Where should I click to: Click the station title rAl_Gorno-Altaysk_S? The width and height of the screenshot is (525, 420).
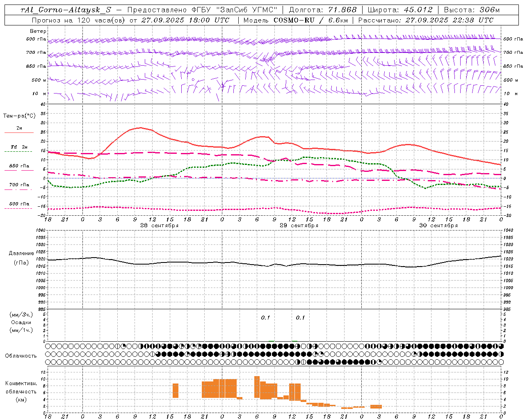coord(66,10)
